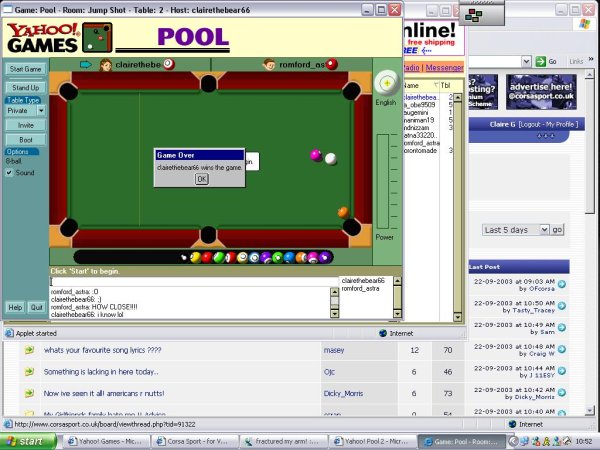Click the yellow ball in pocketed tray
The height and width of the screenshot is (450, 600).
pos(196,258)
